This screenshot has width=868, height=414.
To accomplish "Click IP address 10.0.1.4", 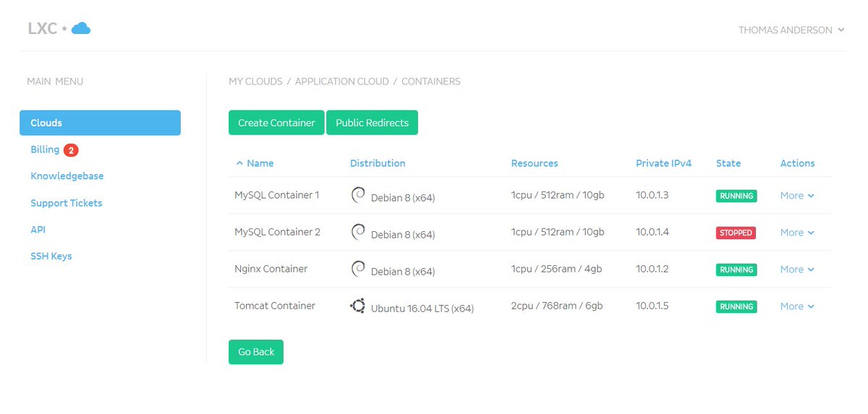I will (x=652, y=232).
